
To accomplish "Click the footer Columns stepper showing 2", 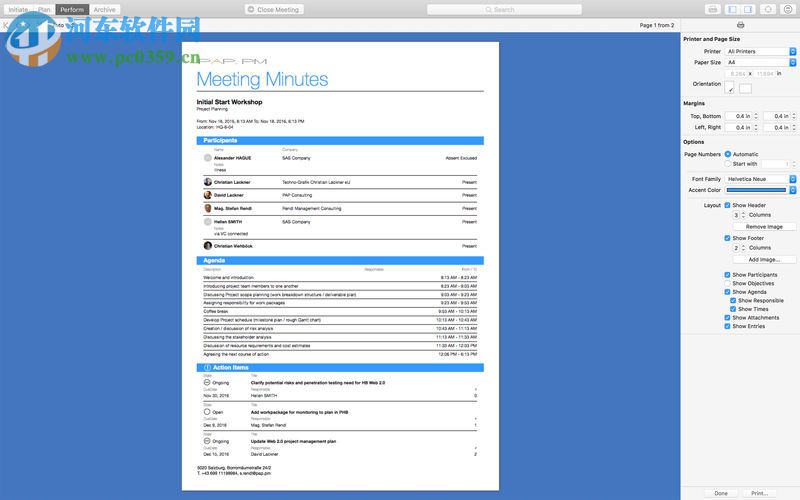I will pos(743,248).
